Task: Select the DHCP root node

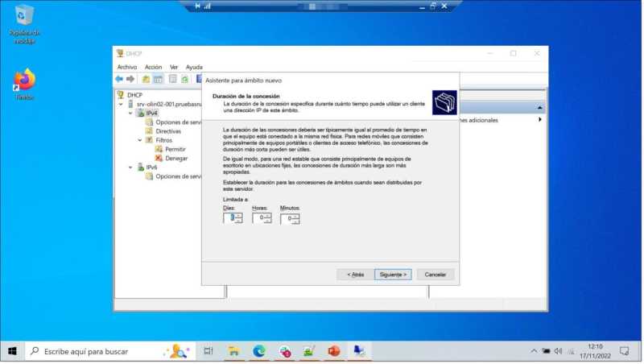Action: [x=134, y=95]
